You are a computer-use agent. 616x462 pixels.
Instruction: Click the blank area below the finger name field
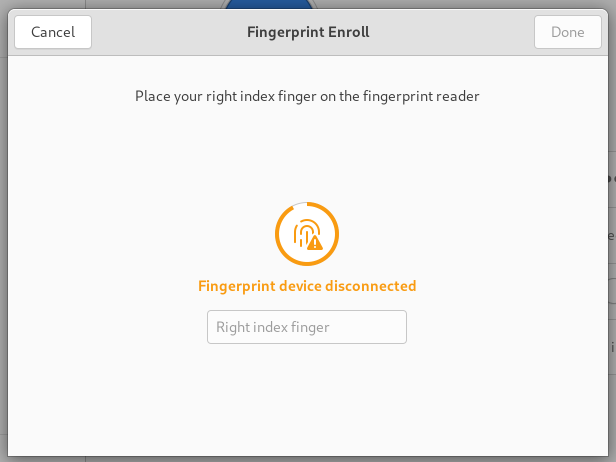click(x=307, y=399)
